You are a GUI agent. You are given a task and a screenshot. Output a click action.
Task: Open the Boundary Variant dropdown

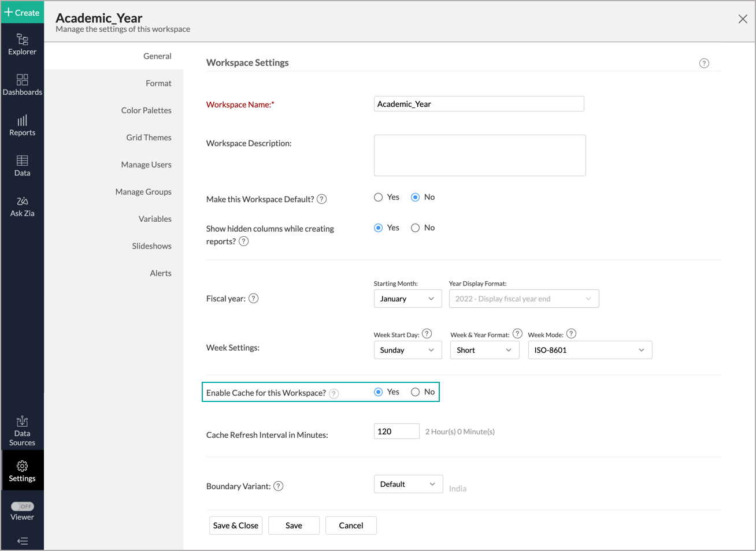click(408, 484)
